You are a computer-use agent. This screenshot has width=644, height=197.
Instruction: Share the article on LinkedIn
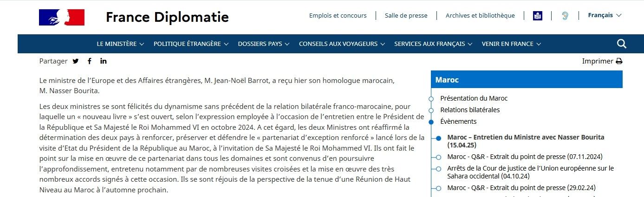[x=103, y=61]
